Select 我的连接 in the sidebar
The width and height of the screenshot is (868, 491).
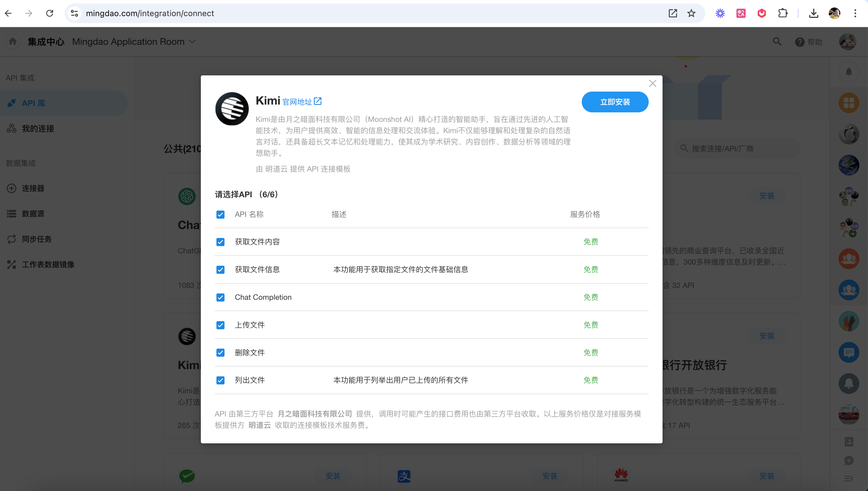pyautogui.click(x=38, y=129)
